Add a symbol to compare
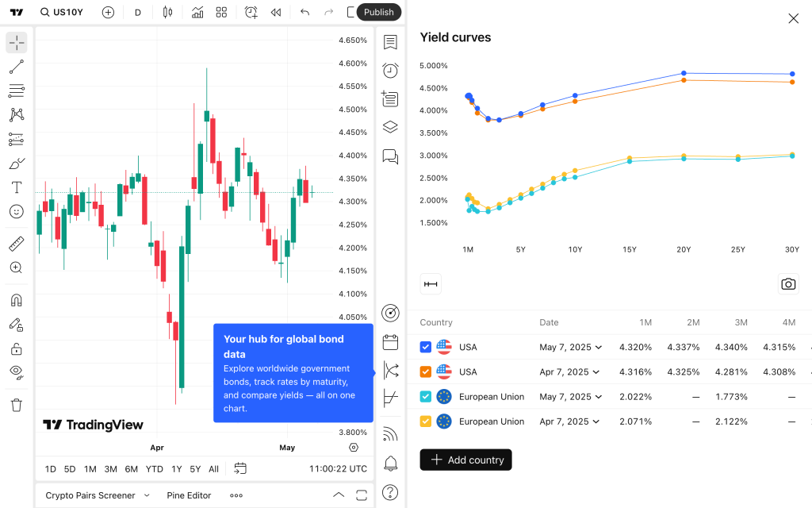Image resolution: width=812 pixels, height=508 pixels. coord(108,12)
